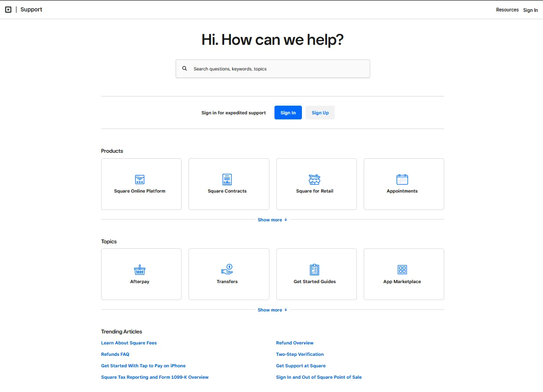Image resolution: width=543 pixels, height=392 pixels.
Task: Click the Square logo icon in header
Action: tap(8, 10)
